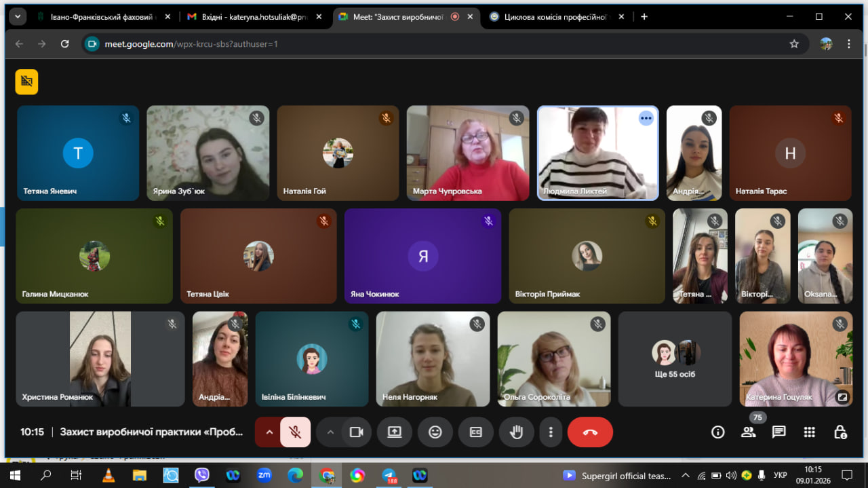Viewport: 868px width, 488px height.
Task: Open the host controls lock icon
Action: [x=840, y=432]
